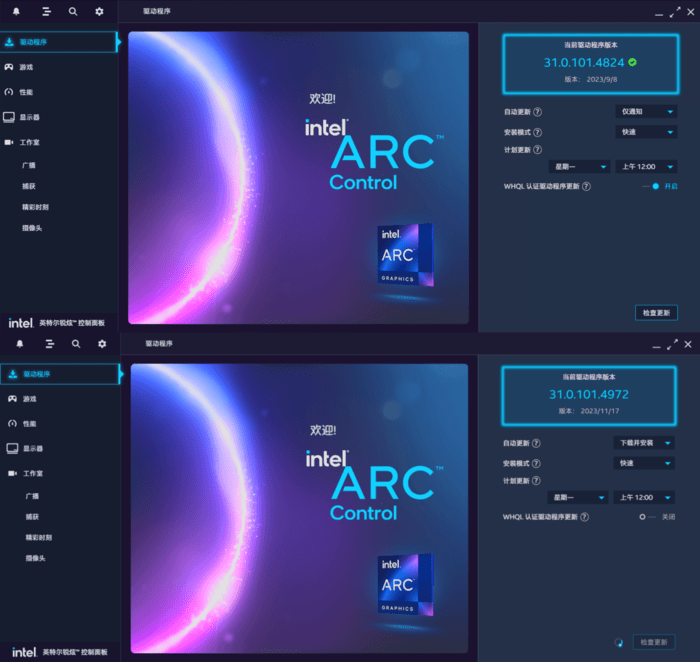Image resolution: width=700 pixels, height=662 pixels.
Task: Click help icon beside WHQL label in 4972 driver window
Action: (584, 517)
